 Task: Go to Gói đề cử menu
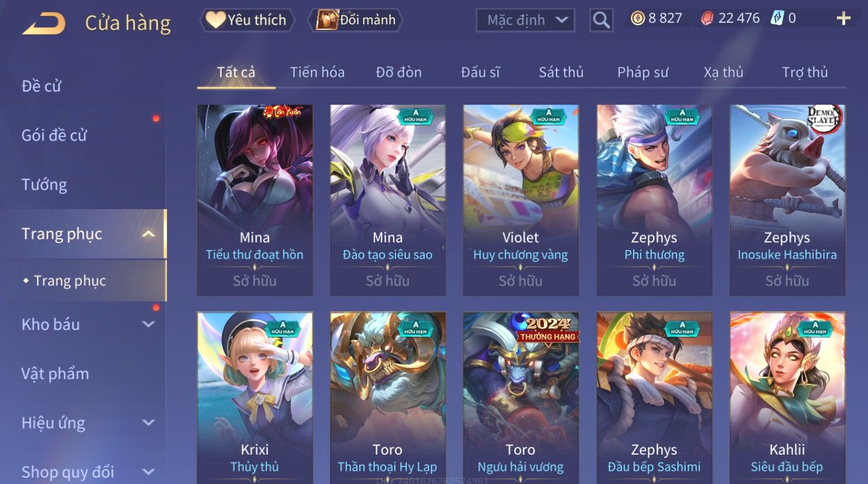[54, 135]
